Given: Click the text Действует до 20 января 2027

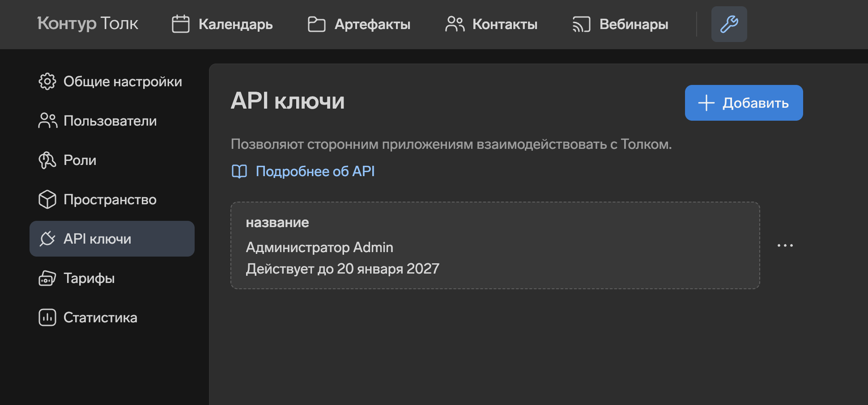Looking at the screenshot, I should pyautogui.click(x=343, y=269).
